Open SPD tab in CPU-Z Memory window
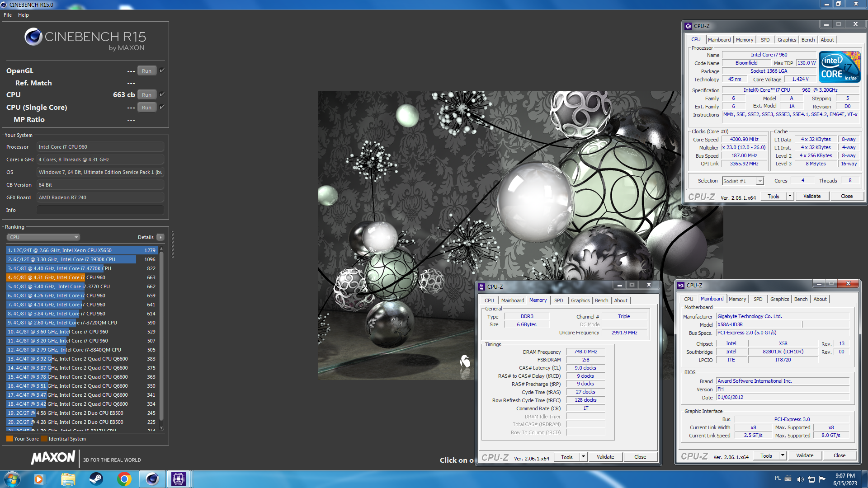 point(558,300)
